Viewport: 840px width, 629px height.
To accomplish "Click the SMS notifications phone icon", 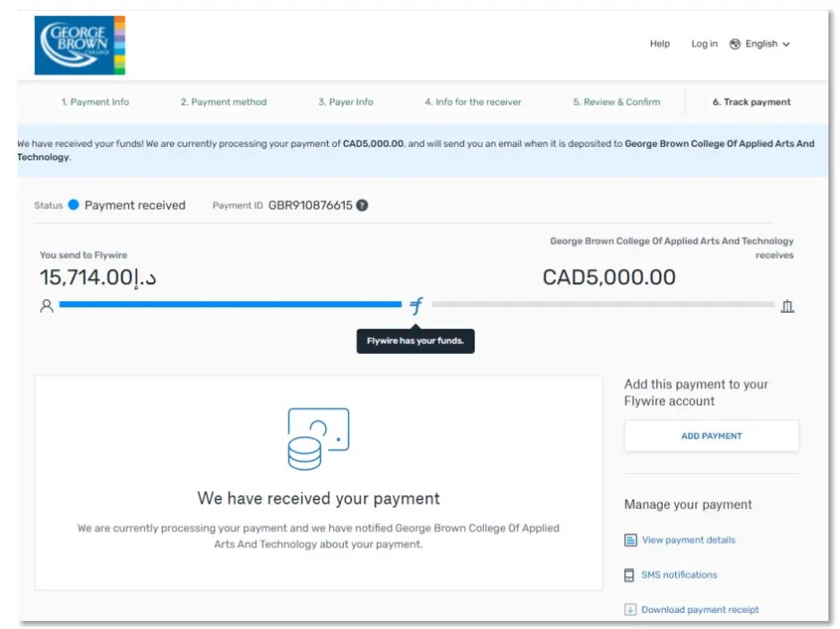I will [x=630, y=575].
